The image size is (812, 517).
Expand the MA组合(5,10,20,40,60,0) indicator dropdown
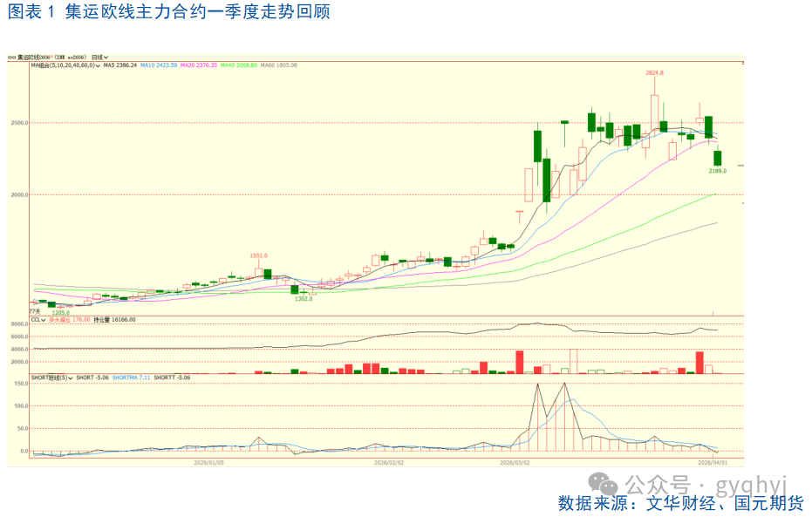[65, 65]
